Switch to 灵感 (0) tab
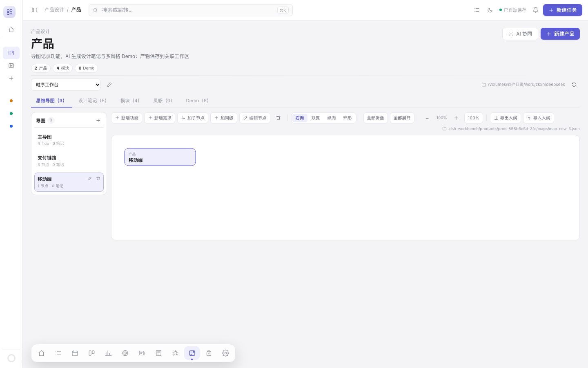 [x=163, y=101]
